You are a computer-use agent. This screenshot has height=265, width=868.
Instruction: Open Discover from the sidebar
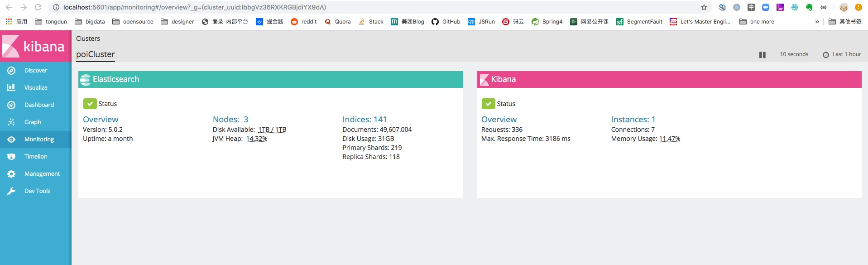click(35, 71)
